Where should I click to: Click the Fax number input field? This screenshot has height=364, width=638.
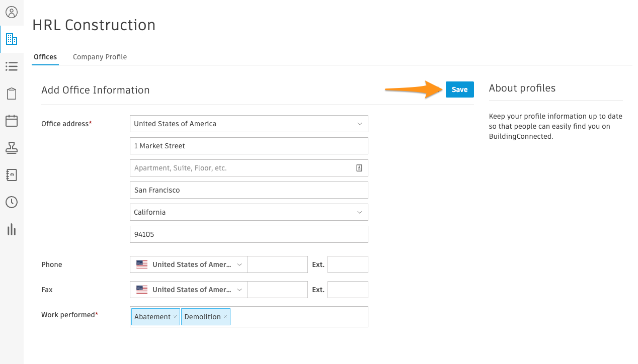[278, 290]
